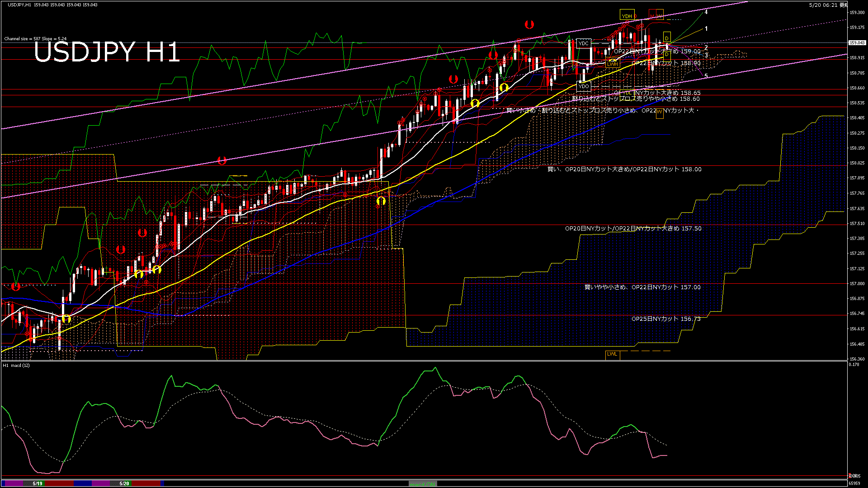Click the '買い、OP20日NYカット大きめ 158.00' label
The image size is (868, 488).
click(x=624, y=169)
